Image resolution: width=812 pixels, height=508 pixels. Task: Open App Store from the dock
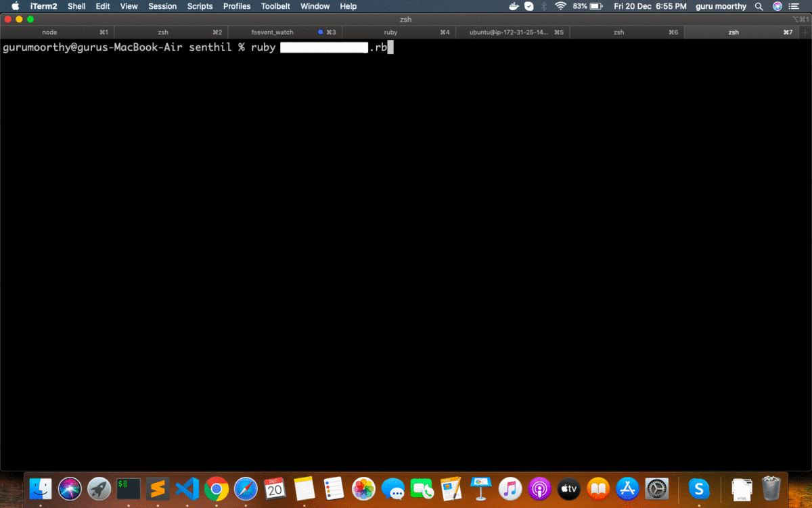coord(628,488)
